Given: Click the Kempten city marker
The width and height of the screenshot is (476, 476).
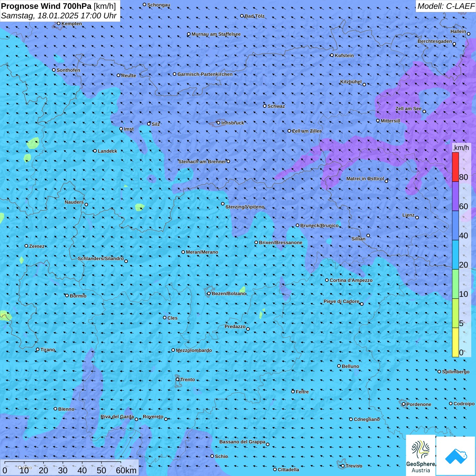Looking at the screenshot, I should click(58, 23).
